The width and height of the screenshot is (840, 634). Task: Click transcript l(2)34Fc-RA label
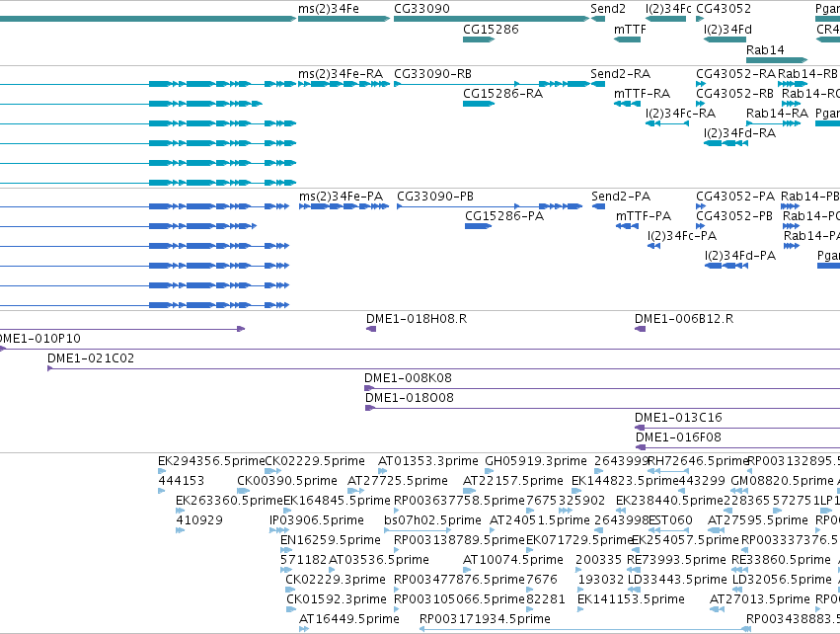(x=680, y=114)
